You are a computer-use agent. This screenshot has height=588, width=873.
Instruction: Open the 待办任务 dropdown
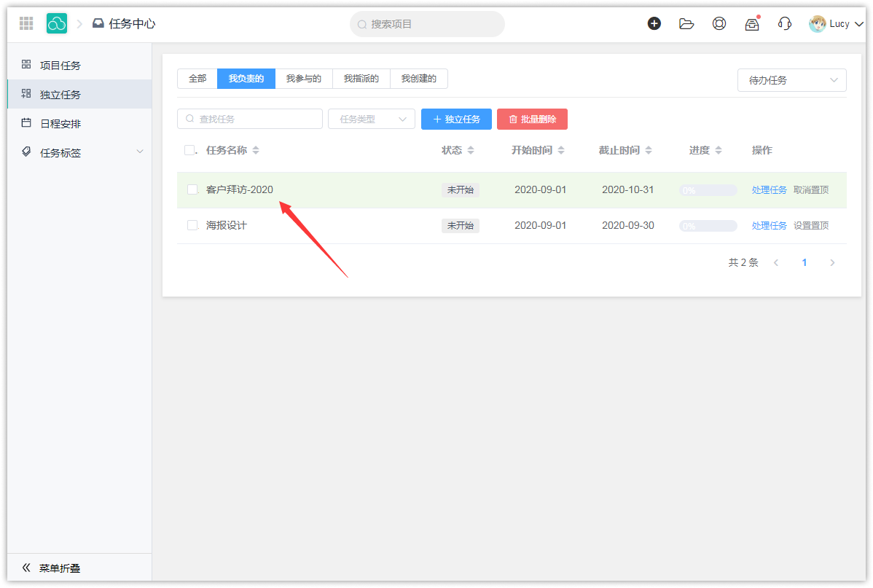791,80
